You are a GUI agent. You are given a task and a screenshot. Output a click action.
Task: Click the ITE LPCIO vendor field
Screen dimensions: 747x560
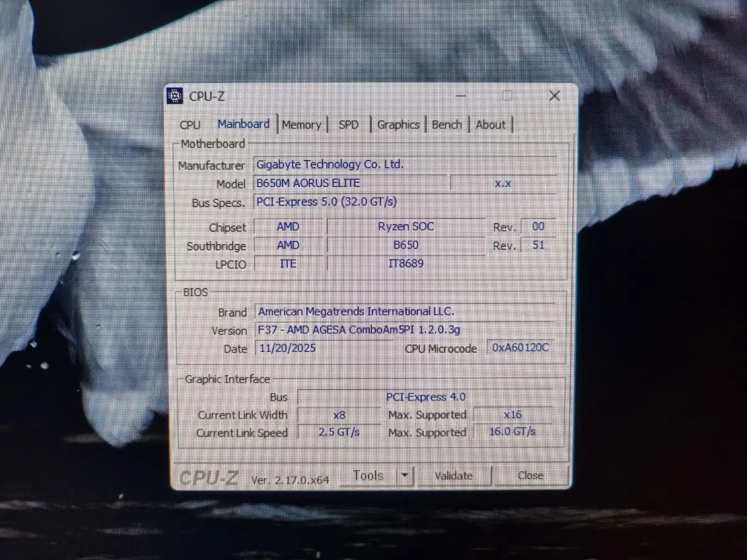point(289,263)
